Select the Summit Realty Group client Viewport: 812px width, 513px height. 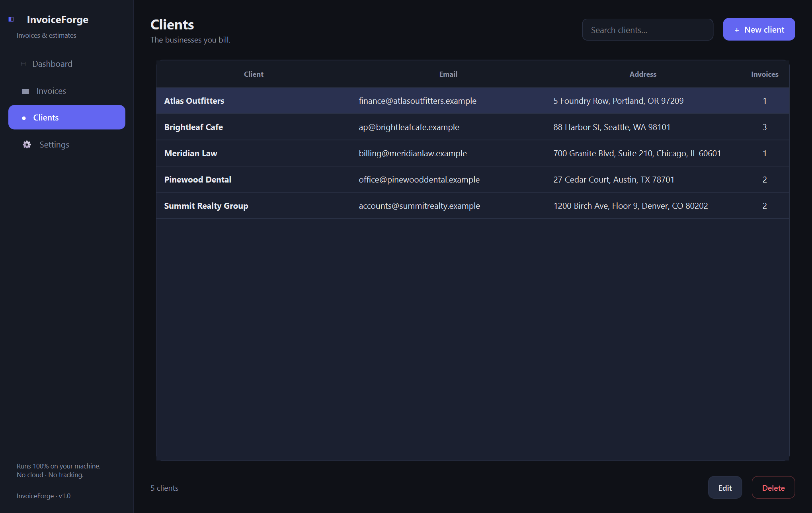click(x=472, y=206)
